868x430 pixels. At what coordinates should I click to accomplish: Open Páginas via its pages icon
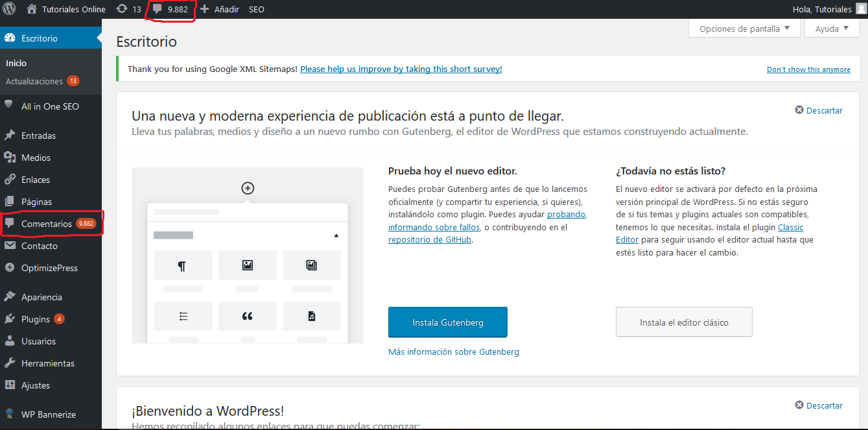point(10,202)
